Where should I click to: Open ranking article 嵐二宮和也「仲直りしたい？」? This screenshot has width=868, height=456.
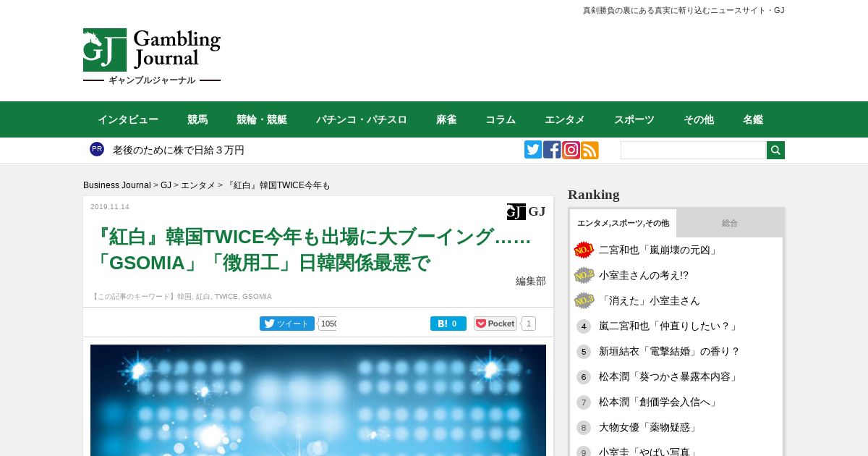pos(669,326)
